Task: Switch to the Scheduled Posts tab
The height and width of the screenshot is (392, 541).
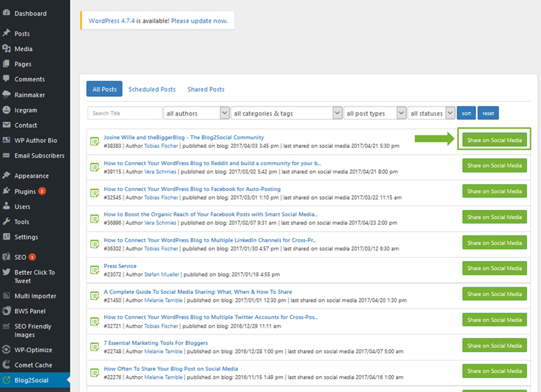Action: [x=152, y=90]
